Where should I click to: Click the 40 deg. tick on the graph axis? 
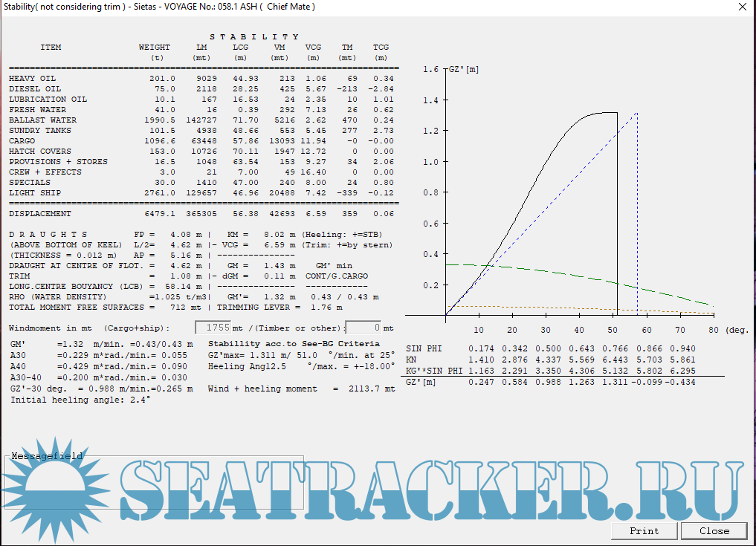tap(579, 329)
